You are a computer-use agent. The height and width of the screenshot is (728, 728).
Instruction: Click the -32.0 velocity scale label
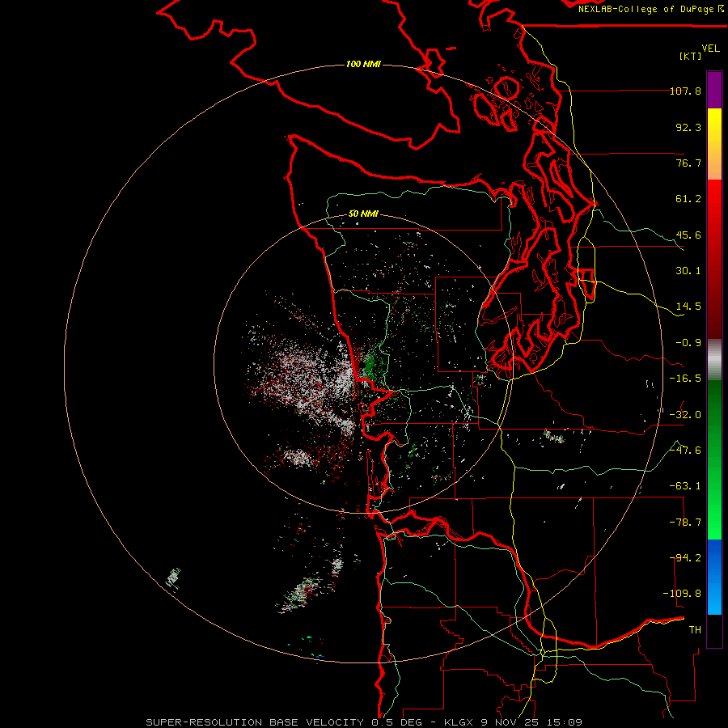tap(685, 415)
